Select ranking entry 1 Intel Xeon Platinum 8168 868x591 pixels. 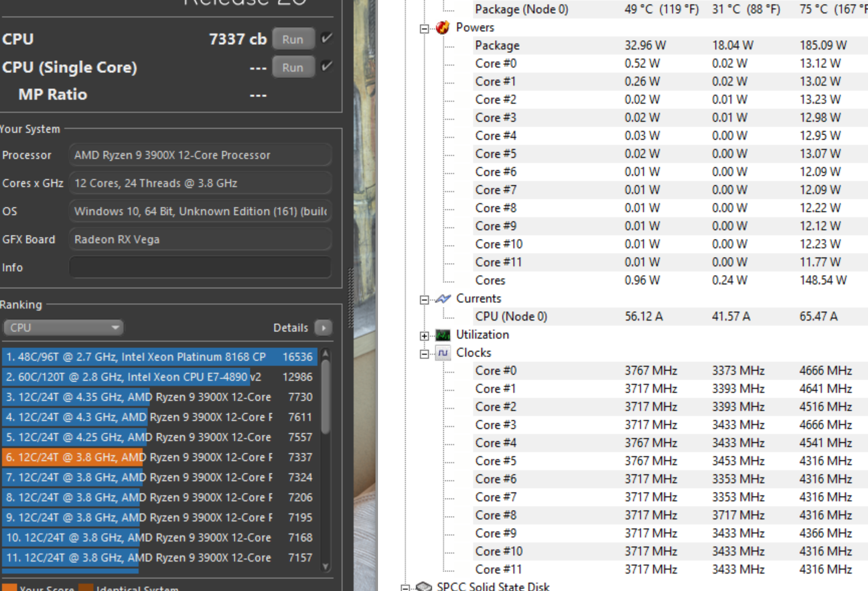pos(159,357)
